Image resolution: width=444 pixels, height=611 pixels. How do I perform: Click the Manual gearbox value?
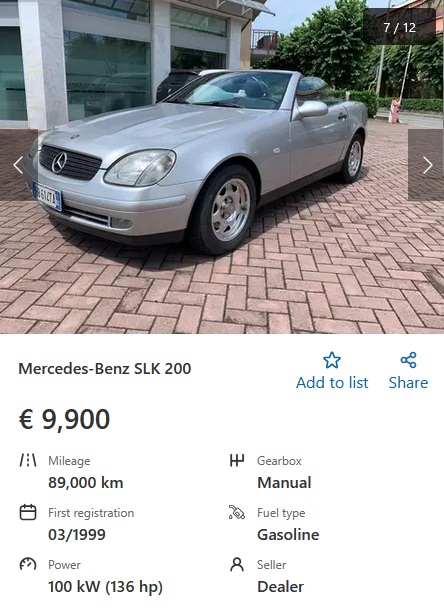(284, 483)
